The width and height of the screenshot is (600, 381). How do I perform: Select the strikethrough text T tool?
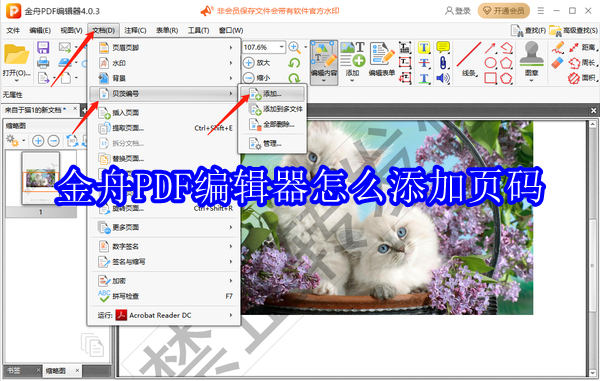424,63
